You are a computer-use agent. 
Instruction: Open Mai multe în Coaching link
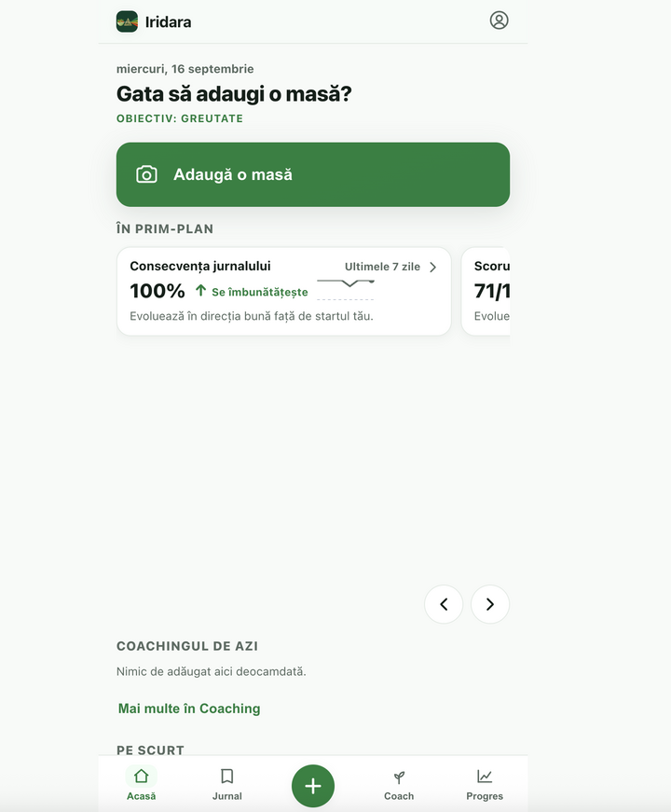(x=189, y=709)
